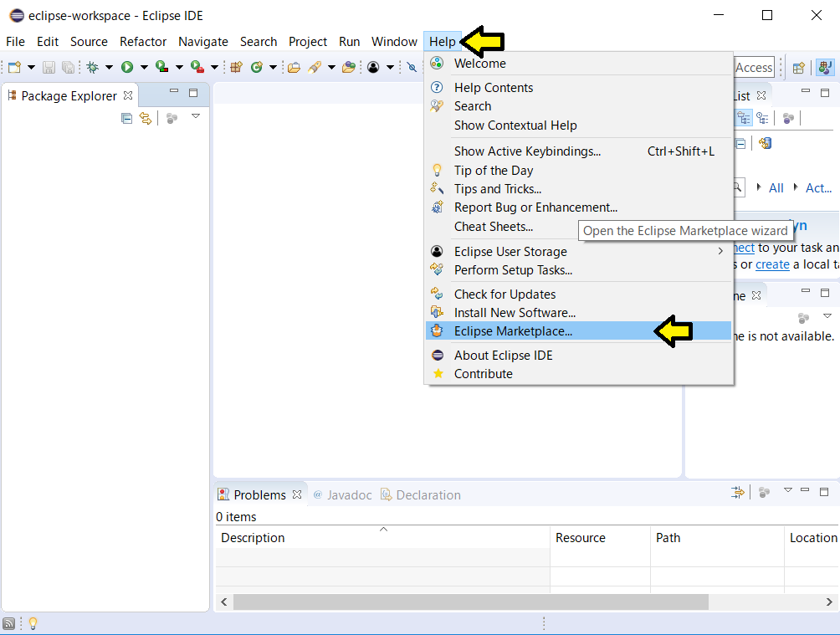This screenshot has width=840, height=635.
Task: Toggle Scheduled presentation in Task List
Action: tap(762, 118)
